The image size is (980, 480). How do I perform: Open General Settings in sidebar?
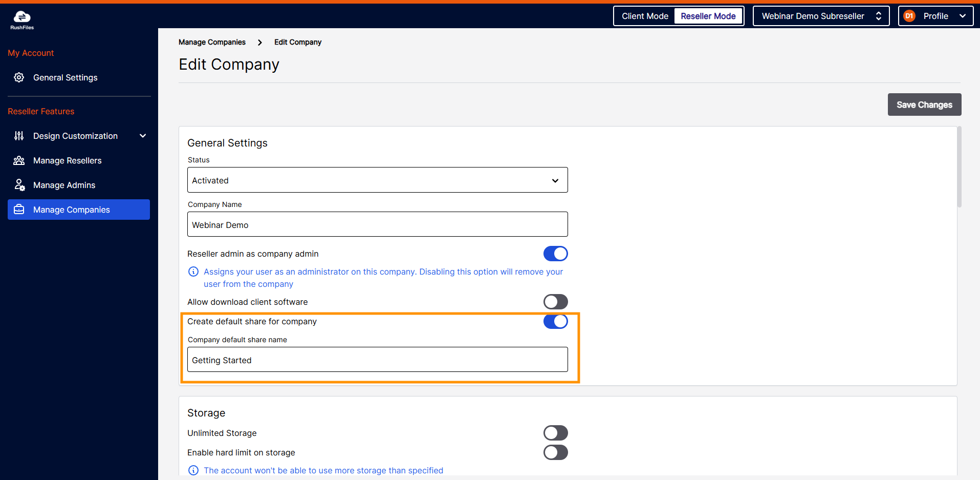[79, 77]
